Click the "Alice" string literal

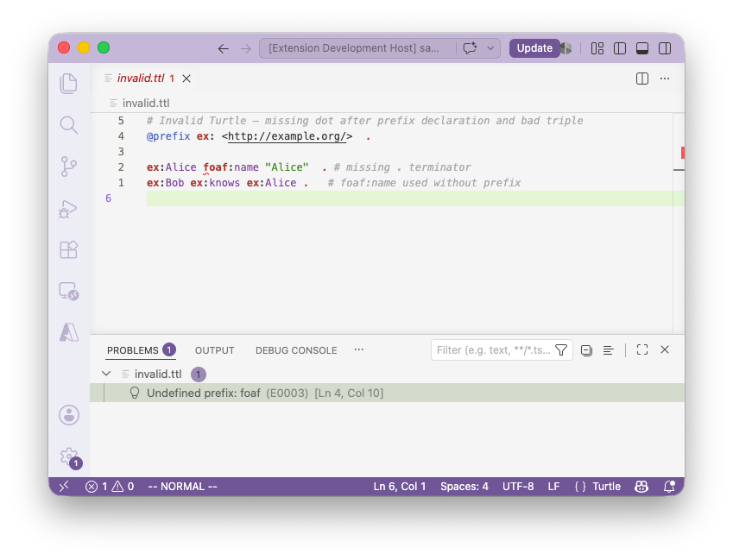click(287, 167)
